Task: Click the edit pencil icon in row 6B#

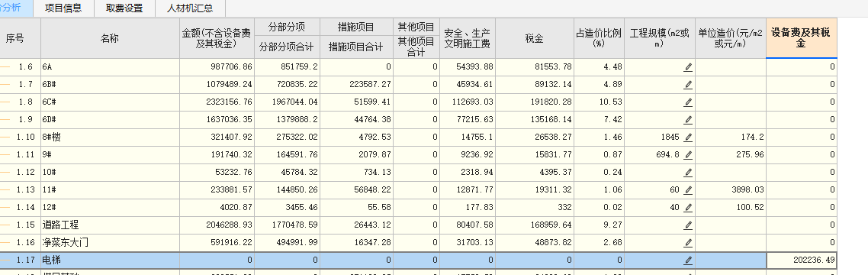Action: [687, 85]
